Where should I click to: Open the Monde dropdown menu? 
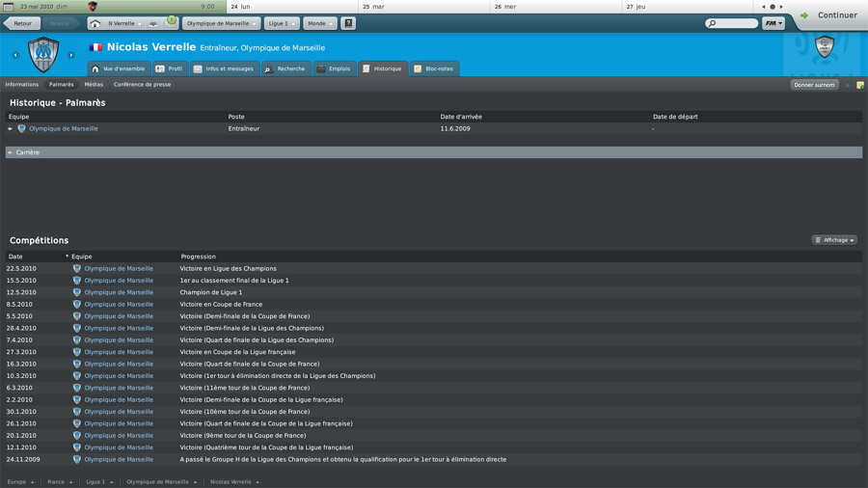click(319, 23)
